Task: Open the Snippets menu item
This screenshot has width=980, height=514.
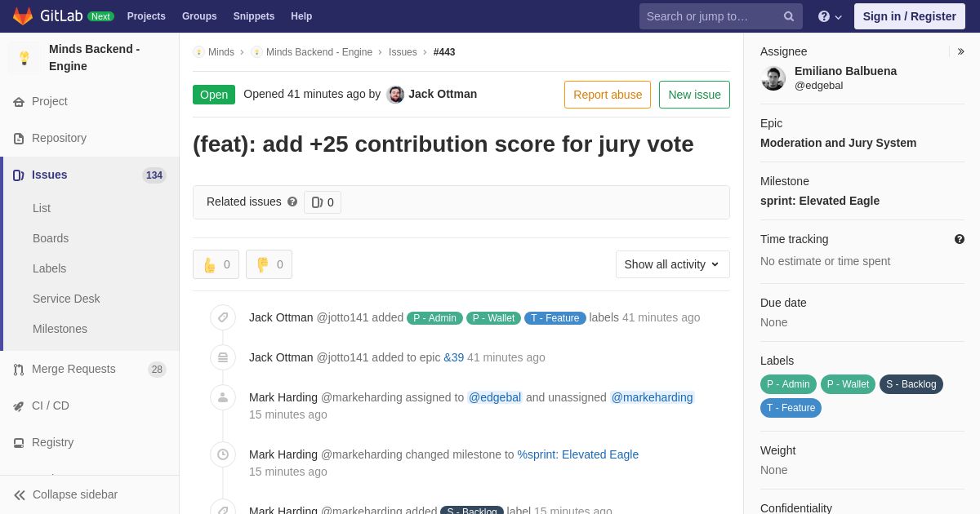Action: pyautogui.click(x=254, y=16)
